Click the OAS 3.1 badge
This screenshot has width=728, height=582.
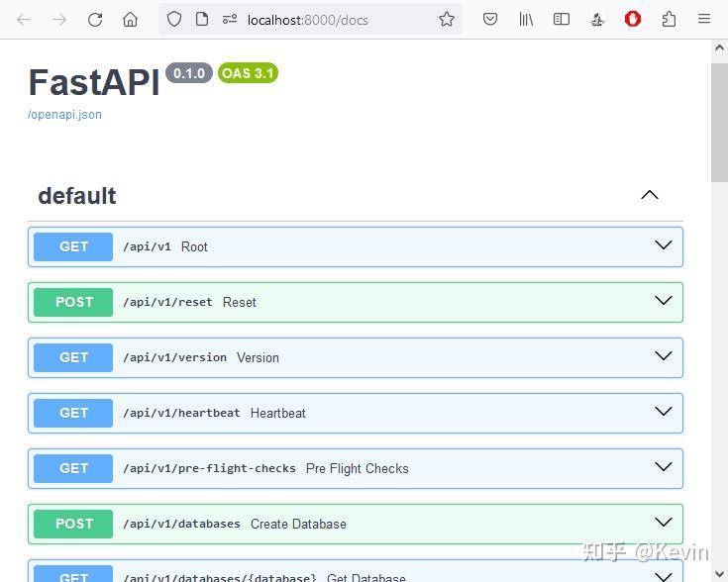pyautogui.click(x=248, y=73)
